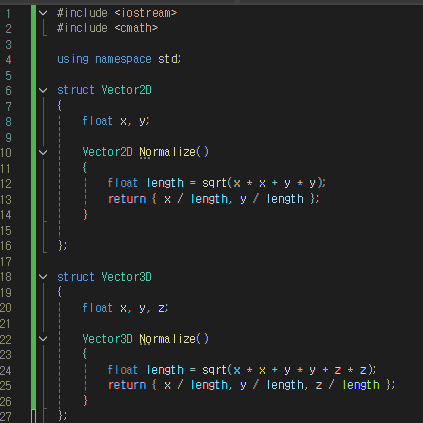Click closing brace on line 26
Viewport: 423px width, 423px height.
(85, 401)
